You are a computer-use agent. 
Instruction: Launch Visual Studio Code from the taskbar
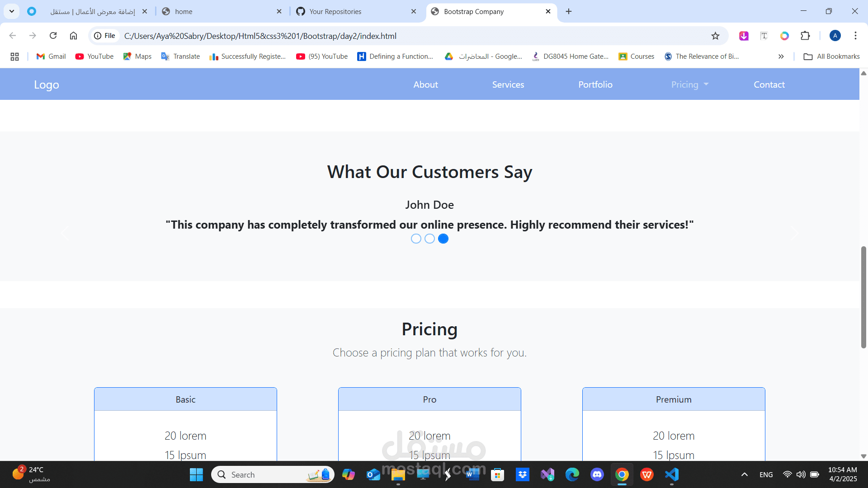(672, 474)
